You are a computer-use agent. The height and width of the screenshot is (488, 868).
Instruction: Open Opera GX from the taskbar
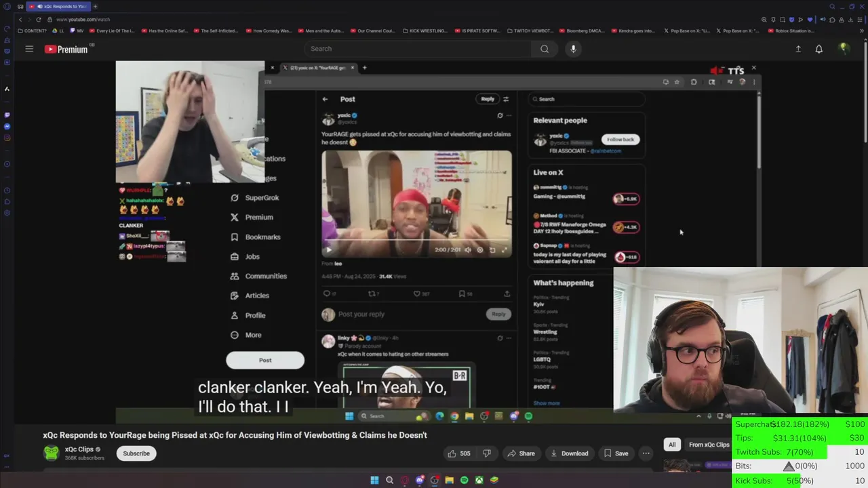pyautogui.click(x=405, y=480)
